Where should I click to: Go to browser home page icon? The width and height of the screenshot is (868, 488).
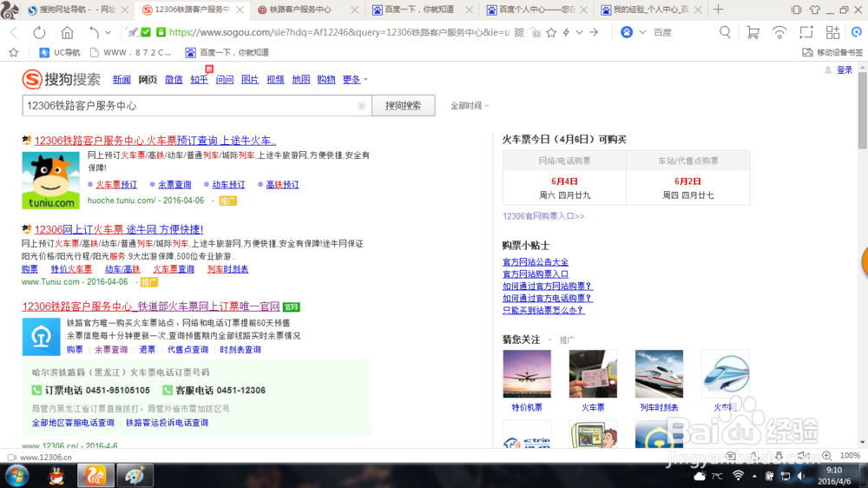pos(67,33)
